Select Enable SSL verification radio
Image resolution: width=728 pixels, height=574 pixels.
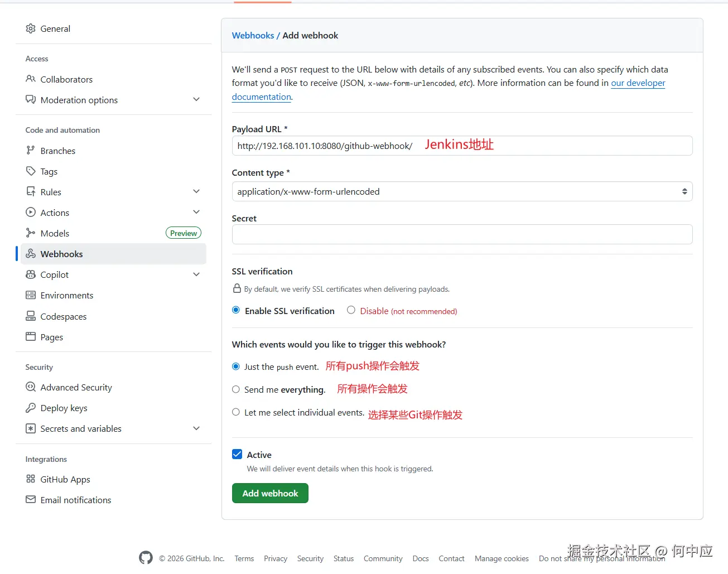point(236,310)
